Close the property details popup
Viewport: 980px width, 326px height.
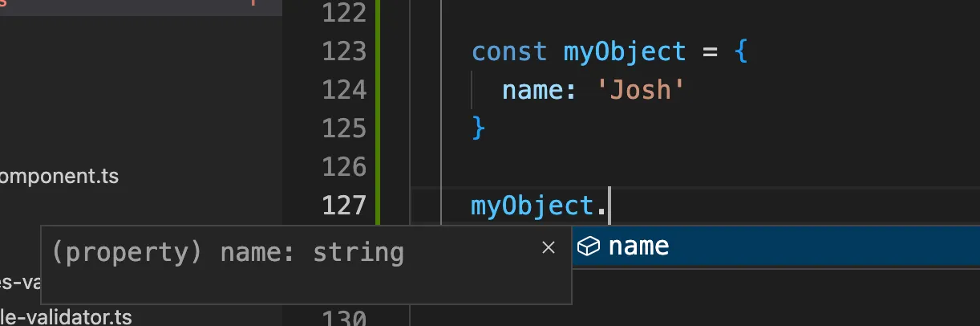(549, 247)
